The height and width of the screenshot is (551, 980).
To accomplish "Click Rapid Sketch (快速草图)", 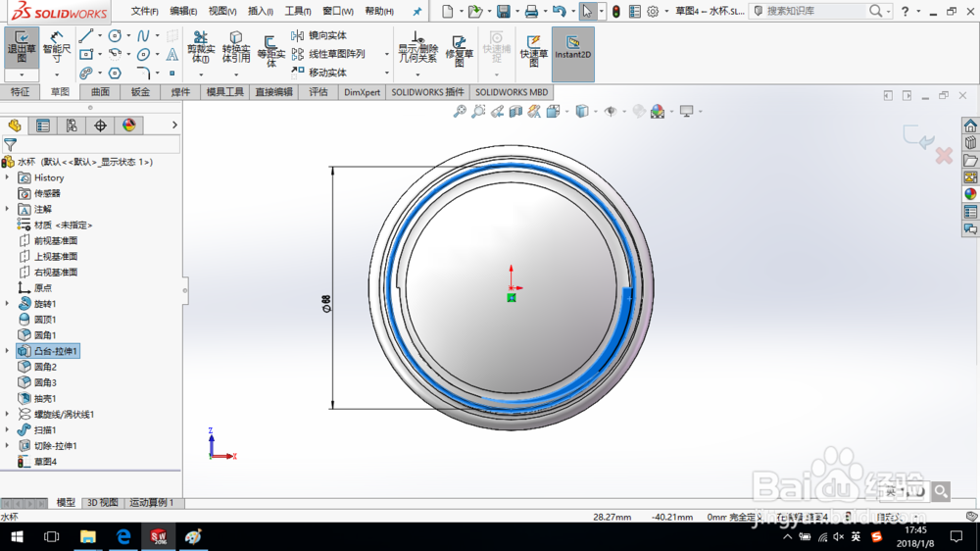I will point(533,51).
